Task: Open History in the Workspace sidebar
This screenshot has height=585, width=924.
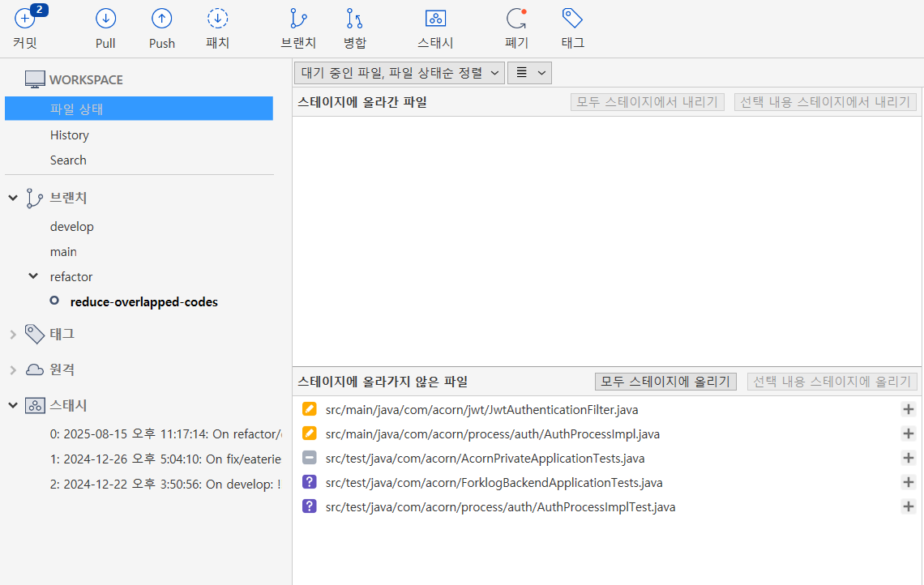Action: point(70,135)
